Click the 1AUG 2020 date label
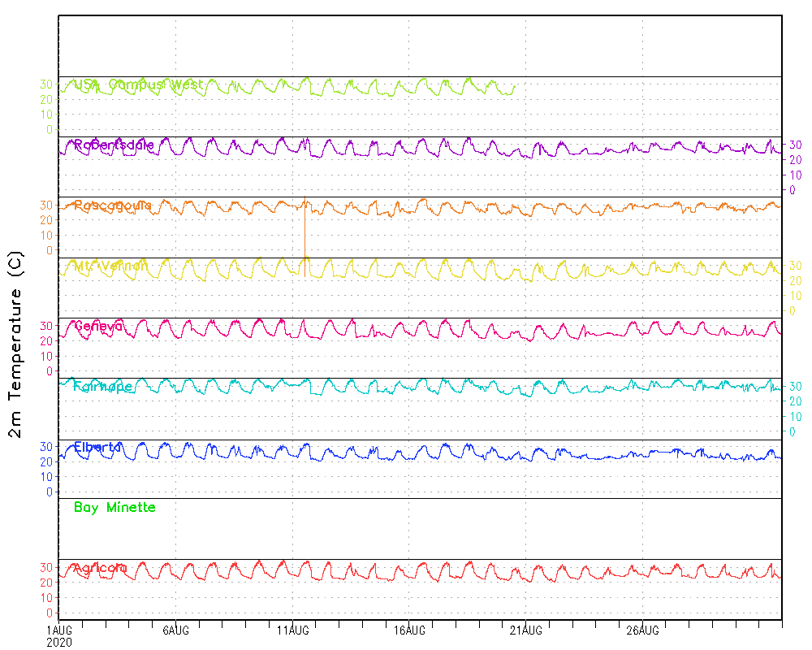Screen dimensions: 812x650 [59, 636]
